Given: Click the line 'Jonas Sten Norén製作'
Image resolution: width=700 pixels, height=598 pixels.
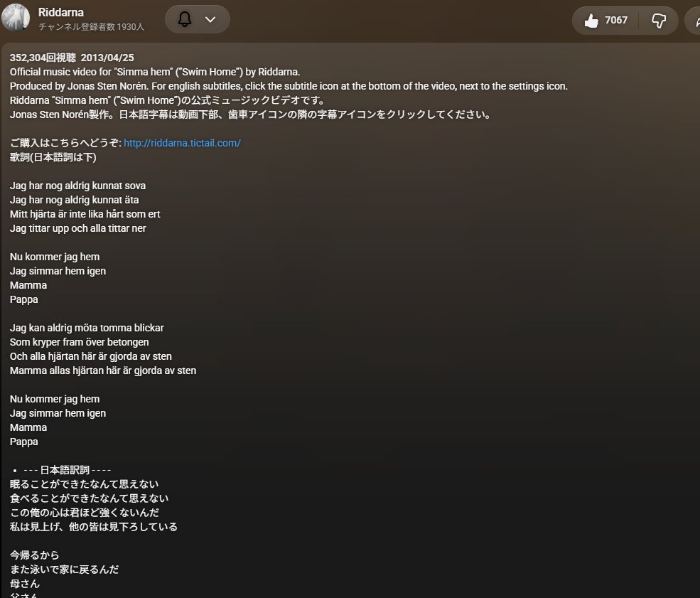Looking at the screenshot, I should (250, 114).
